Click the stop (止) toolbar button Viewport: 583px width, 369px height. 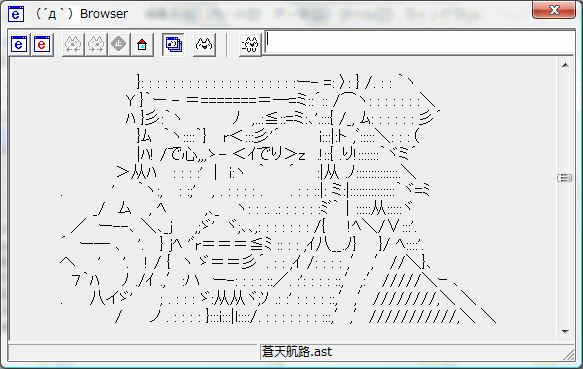coord(119,45)
